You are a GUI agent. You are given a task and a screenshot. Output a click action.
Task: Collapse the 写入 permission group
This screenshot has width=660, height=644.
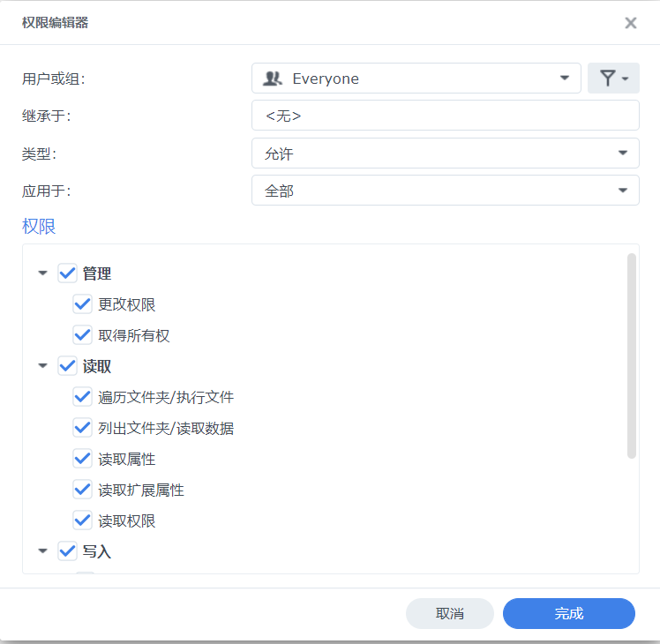click(x=43, y=551)
